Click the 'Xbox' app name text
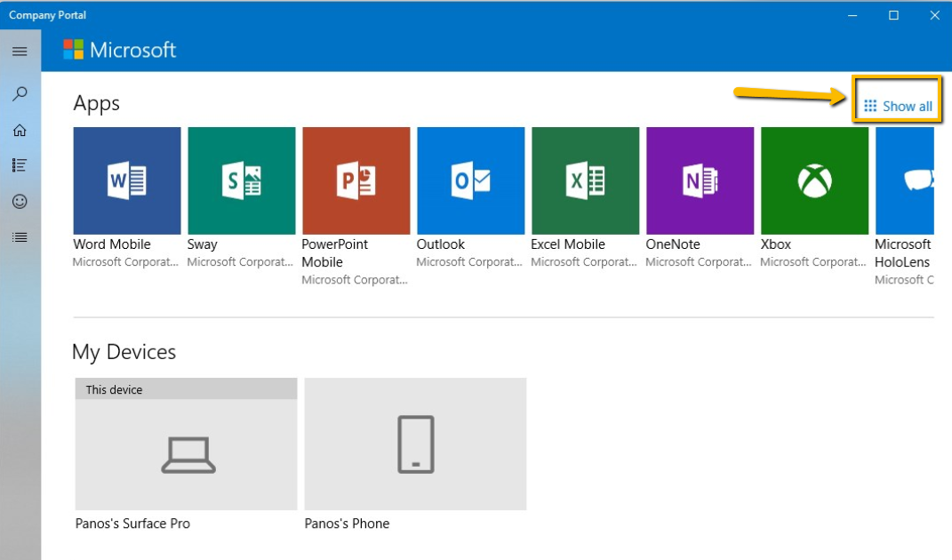This screenshot has height=560, width=952. coord(776,244)
